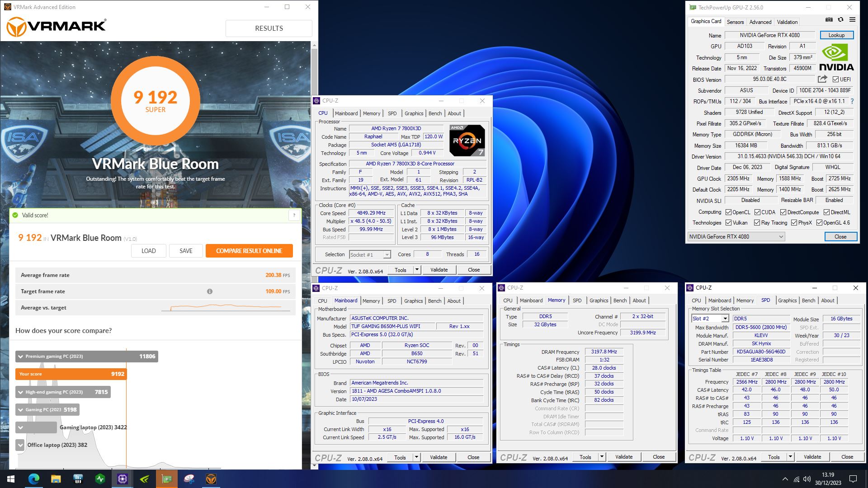
Task: Open the Bench tab in CPU-Z CPU window
Action: point(435,113)
